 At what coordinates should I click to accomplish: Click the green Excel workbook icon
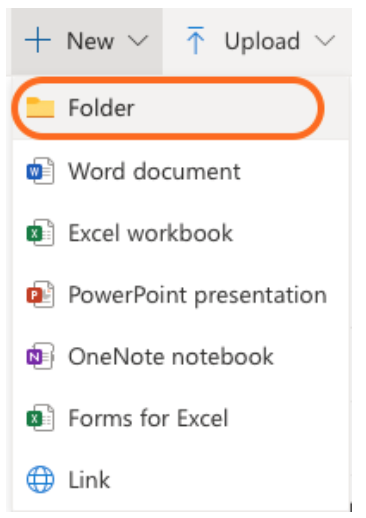coord(40,233)
